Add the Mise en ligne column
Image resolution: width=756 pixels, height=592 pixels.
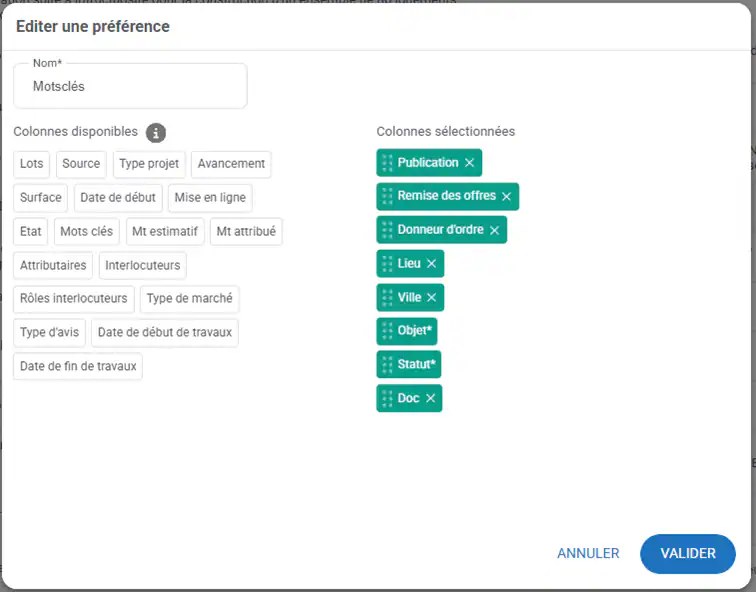click(209, 198)
